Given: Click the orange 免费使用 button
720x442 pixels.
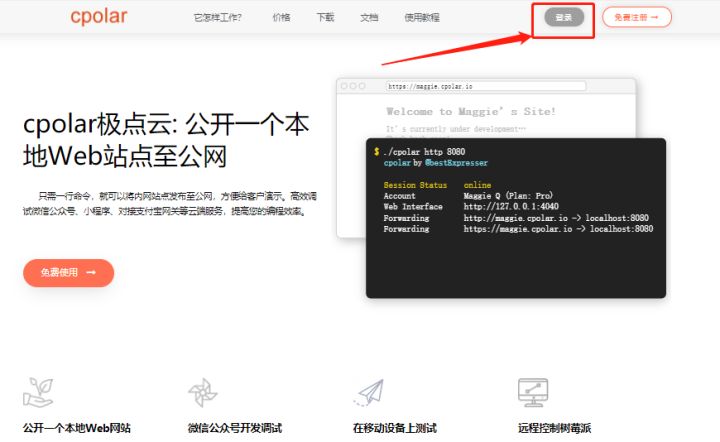Looking at the screenshot, I should point(68,273).
